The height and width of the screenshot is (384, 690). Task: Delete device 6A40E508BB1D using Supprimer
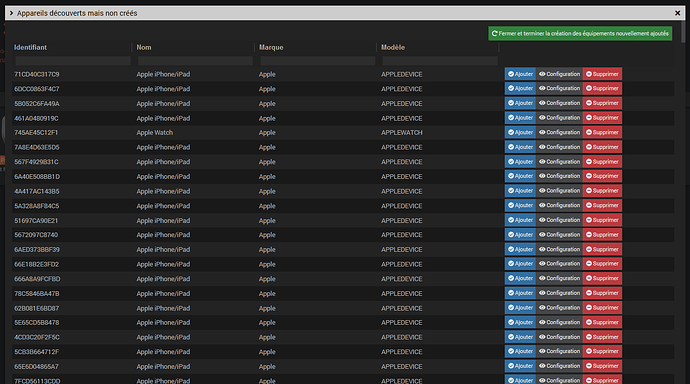pos(602,176)
